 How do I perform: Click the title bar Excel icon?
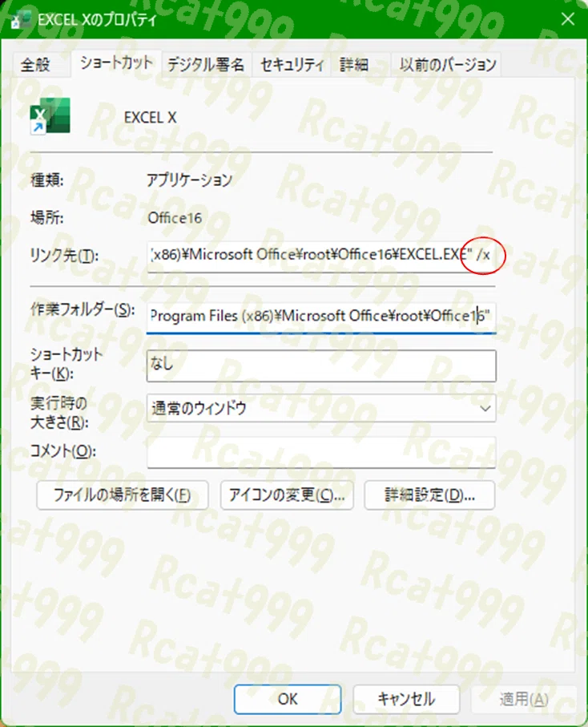click(x=20, y=19)
